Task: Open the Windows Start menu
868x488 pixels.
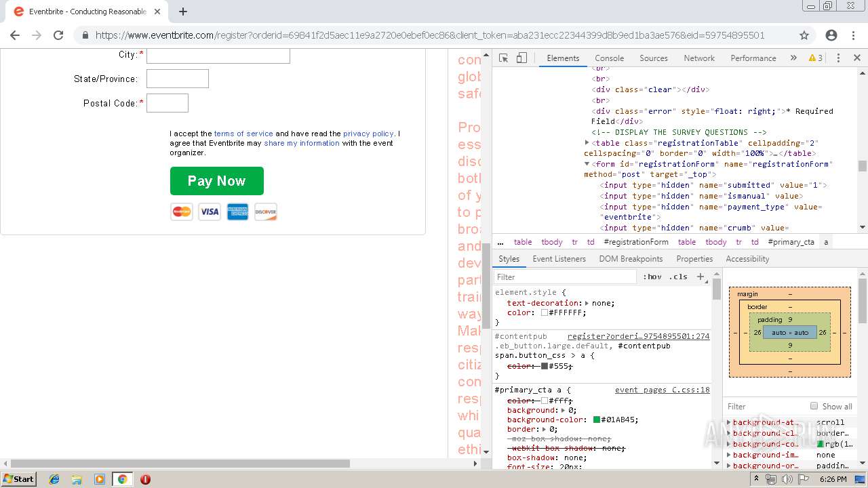Action: pos(18,479)
